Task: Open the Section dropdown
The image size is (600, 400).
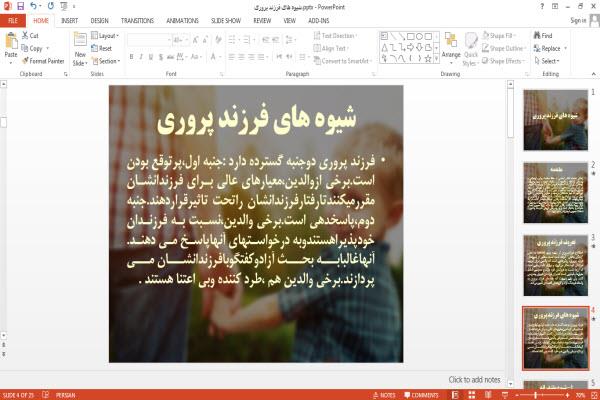Action: (106, 61)
